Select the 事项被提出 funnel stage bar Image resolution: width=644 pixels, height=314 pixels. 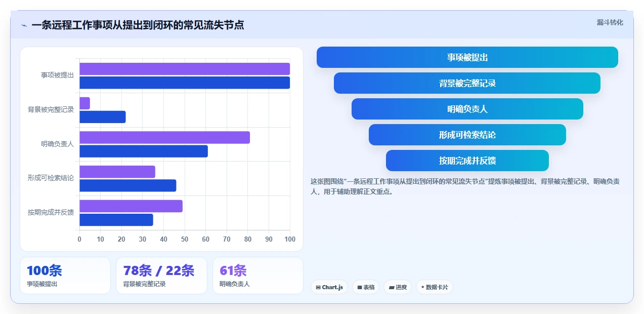click(x=467, y=57)
